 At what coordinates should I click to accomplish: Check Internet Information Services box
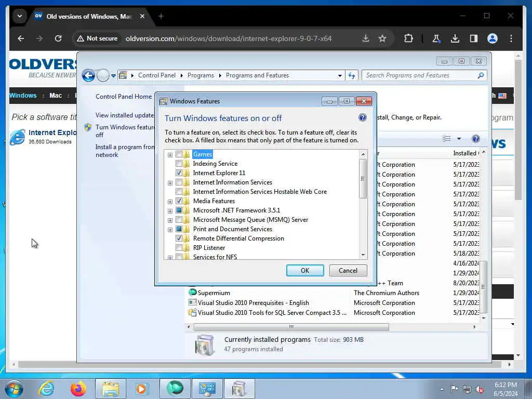coord(179,182)
